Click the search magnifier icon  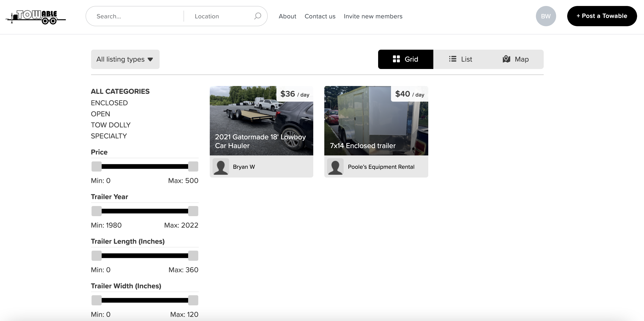tap(258, 16)
